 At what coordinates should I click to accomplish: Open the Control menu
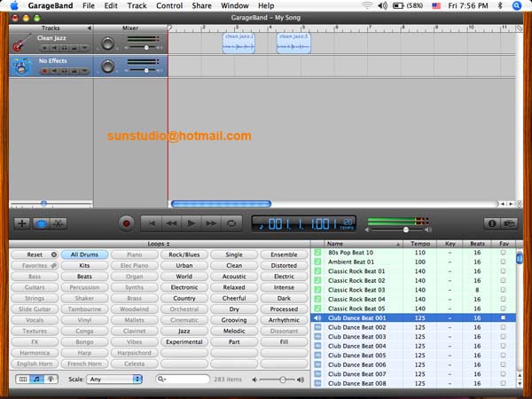(169, 6)
